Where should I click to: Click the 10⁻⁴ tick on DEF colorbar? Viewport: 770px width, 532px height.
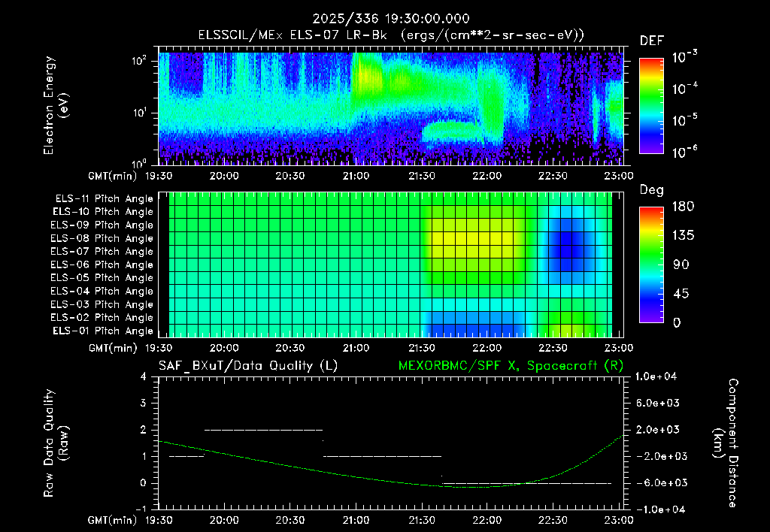coord(684,89)
